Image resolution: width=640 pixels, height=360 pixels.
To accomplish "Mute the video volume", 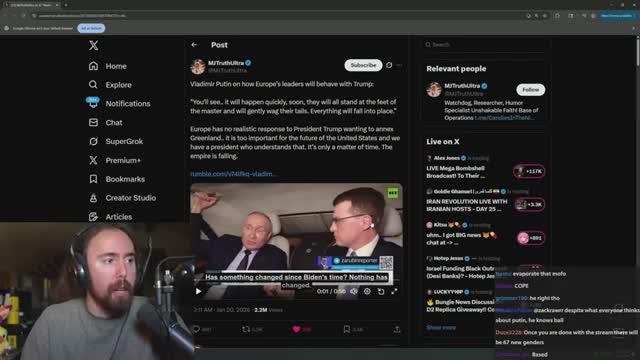I will 354,291.
